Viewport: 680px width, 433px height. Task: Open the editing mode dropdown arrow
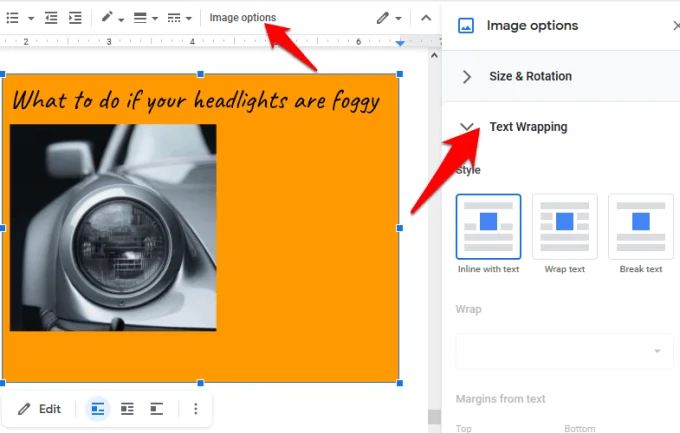click(x=398, y=18)
